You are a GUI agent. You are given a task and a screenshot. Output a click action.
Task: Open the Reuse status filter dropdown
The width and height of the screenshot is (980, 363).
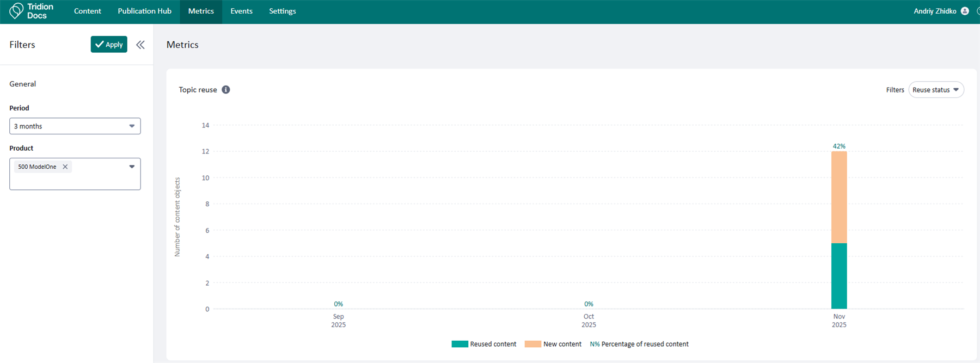[x=935, y=90]
